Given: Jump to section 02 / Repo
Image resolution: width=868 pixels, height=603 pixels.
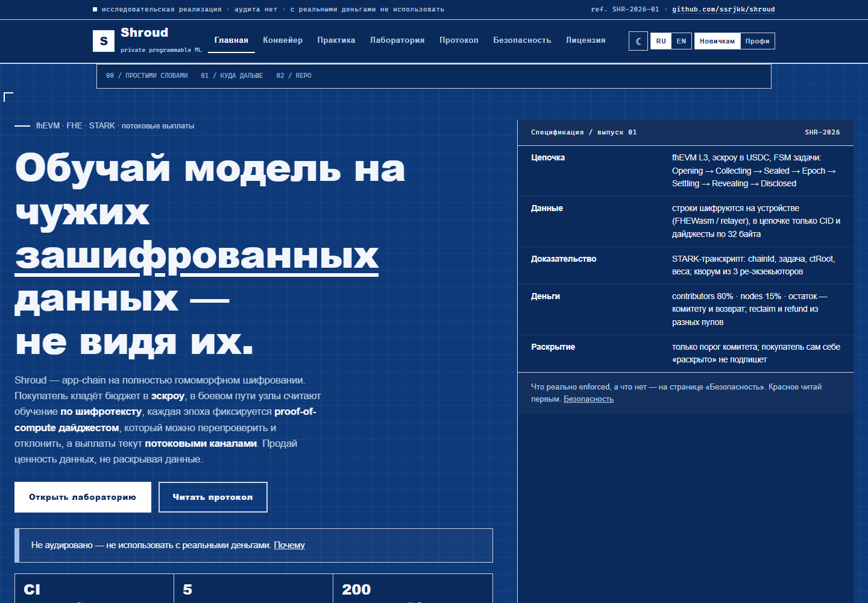Looking at the screenshot, I should pyautogui.click(x=294, y=75).
